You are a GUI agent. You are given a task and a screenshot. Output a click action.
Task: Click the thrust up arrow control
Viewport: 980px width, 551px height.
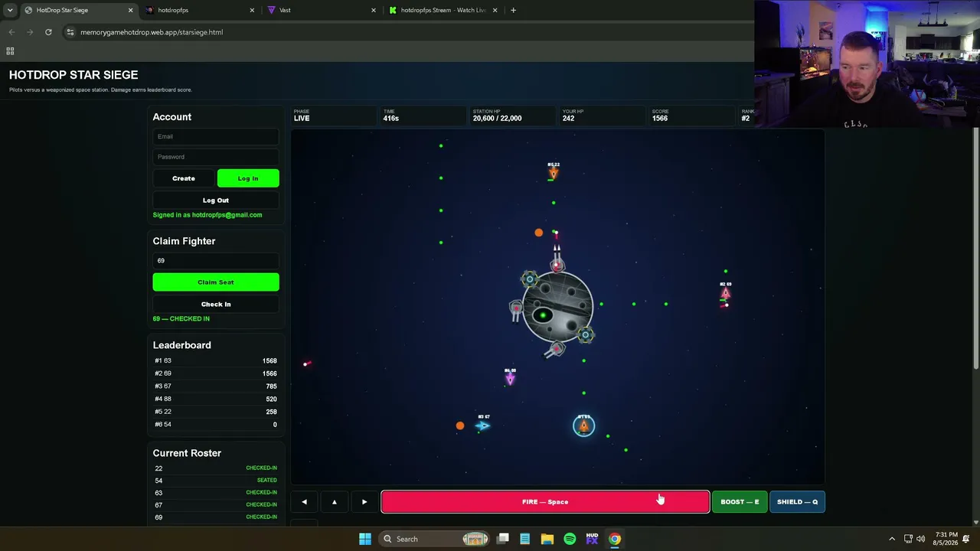pos(334,502)
